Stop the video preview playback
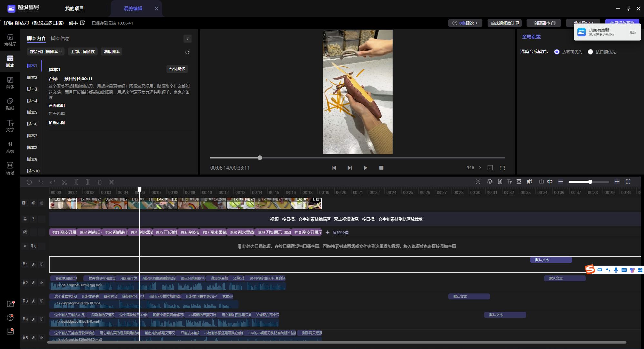The height and width of the screenshot is (349, 644). pos(381,168)
